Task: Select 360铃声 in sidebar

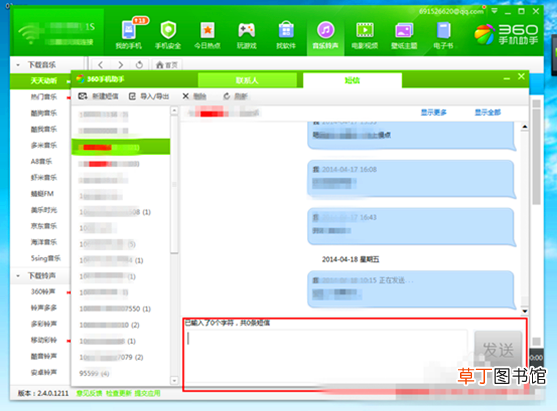Action: [x=43, y=292]
